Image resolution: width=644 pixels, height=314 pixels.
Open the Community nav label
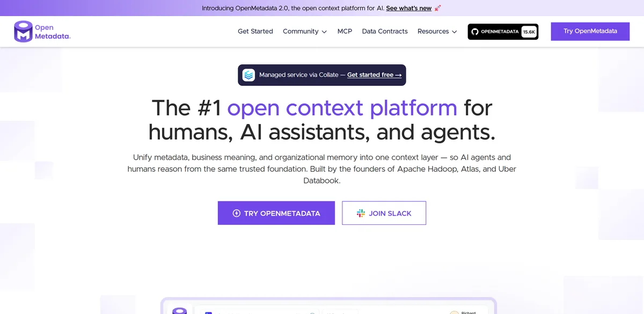click(301, 31)
